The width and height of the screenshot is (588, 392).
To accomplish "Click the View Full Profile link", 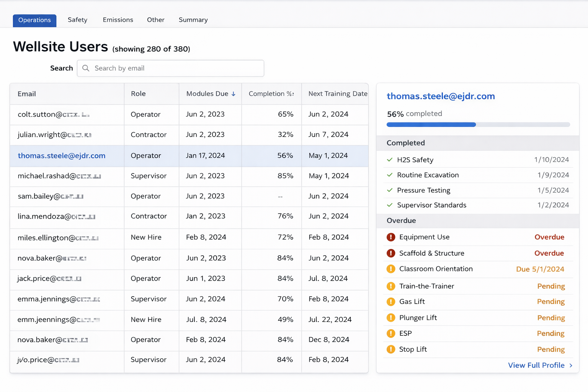I will point(536,366).
